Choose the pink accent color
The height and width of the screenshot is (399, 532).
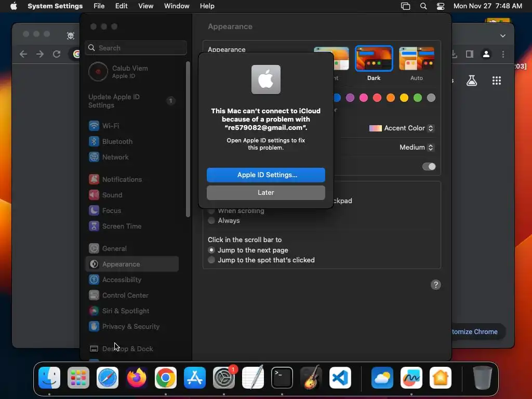tap(363, 98)
